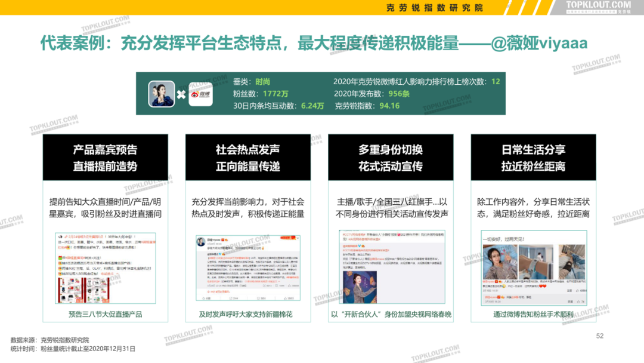Image resolution: width=644 pixels, height=363 pixels.
Task: Click the Weibo logo icon
Action: pos(200,94)
